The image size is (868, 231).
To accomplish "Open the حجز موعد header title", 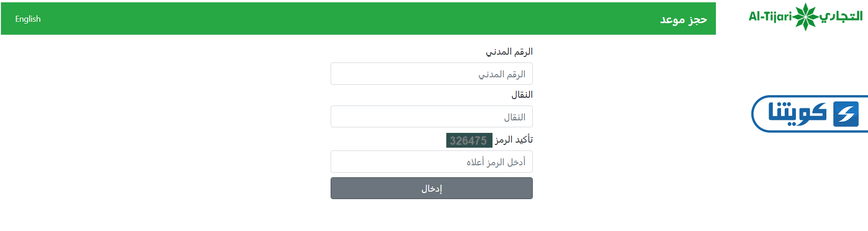I will [683, 19].
